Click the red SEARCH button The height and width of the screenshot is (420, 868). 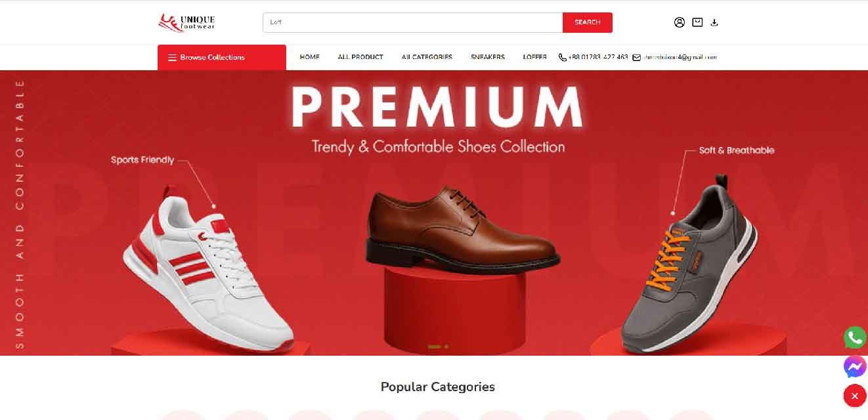tap(588, 22)
